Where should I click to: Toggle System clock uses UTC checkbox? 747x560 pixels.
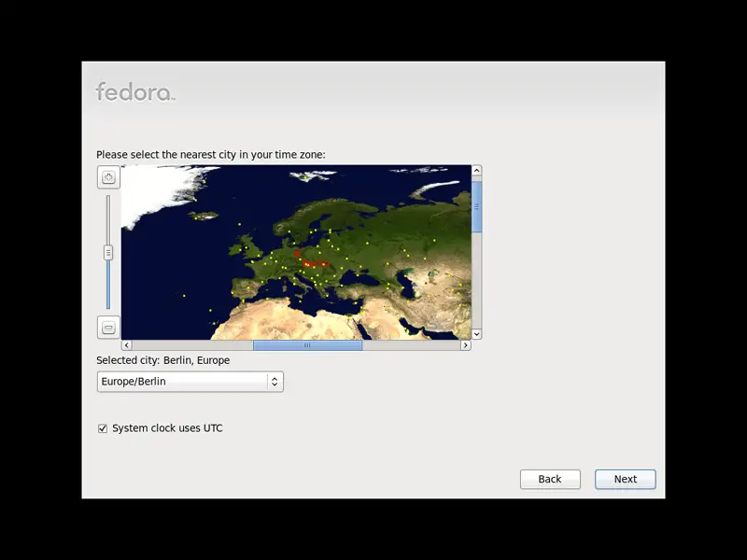pyautogui.click(x=103, y=428)
